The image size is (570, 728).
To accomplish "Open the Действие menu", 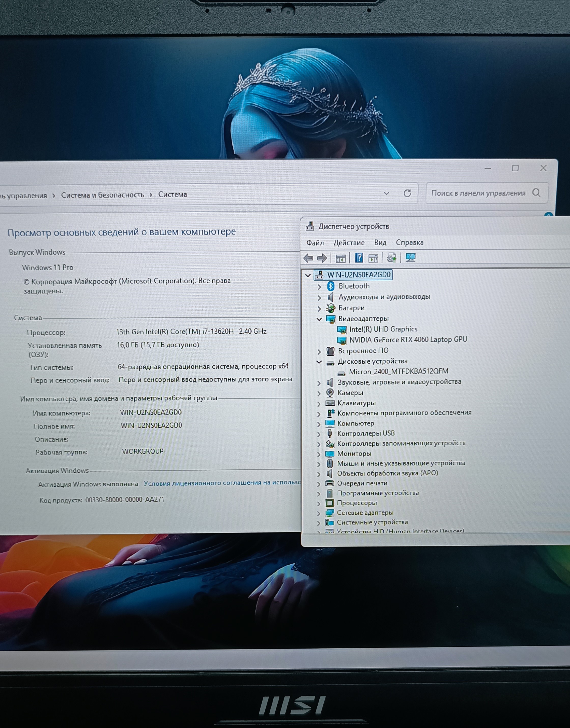I will (349, 243).
